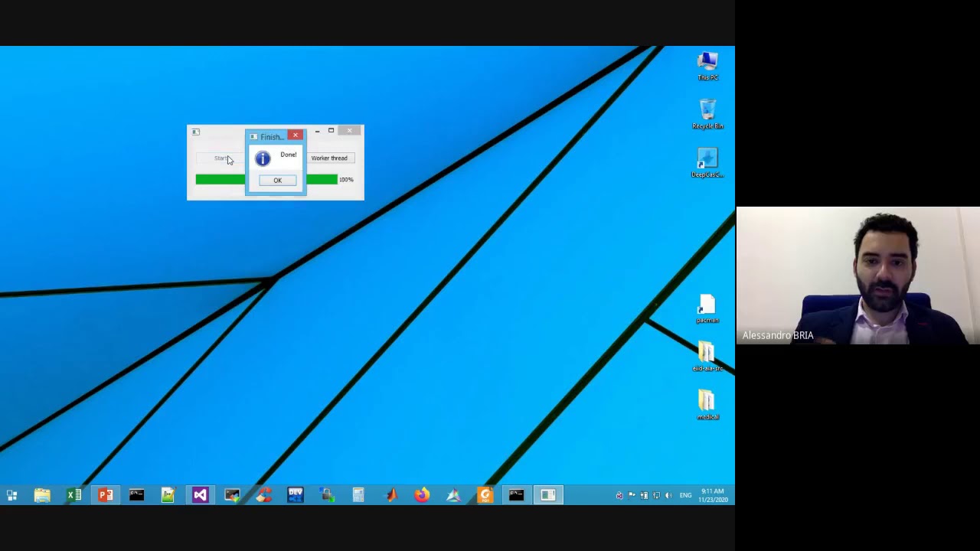
Task: Click the greyed-out Start button
Action: (x=220, y=158)
